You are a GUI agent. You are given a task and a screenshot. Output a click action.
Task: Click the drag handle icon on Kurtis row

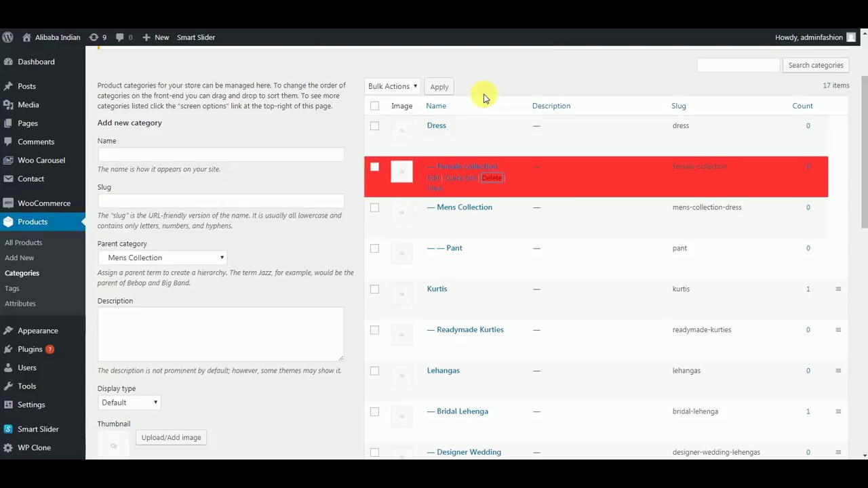click(838, 289)
